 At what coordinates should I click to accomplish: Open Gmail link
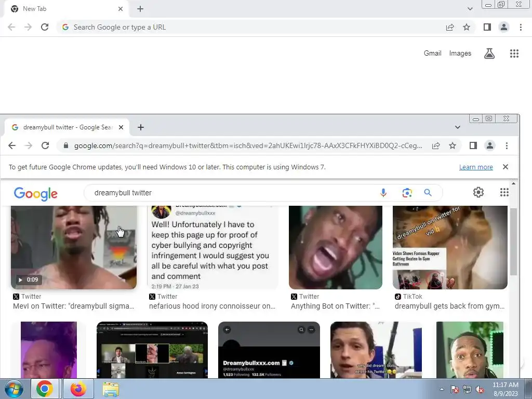tap(432, 54)
